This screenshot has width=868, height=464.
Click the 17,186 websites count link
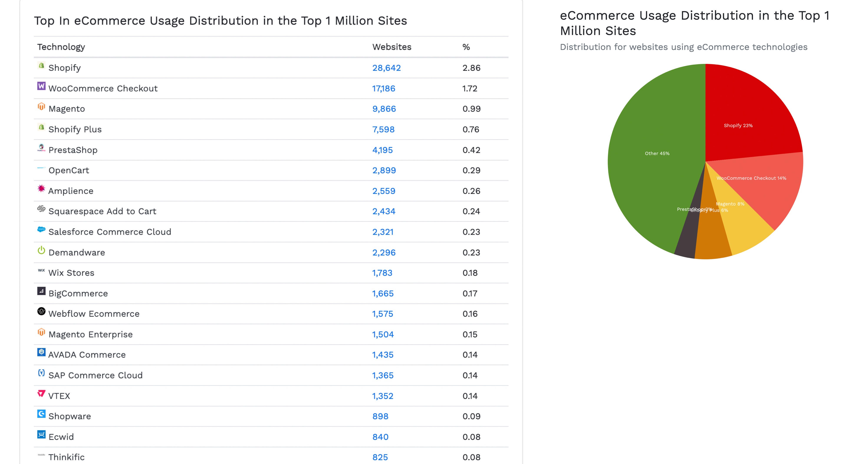pyautogui.click(x=383, y=88)
